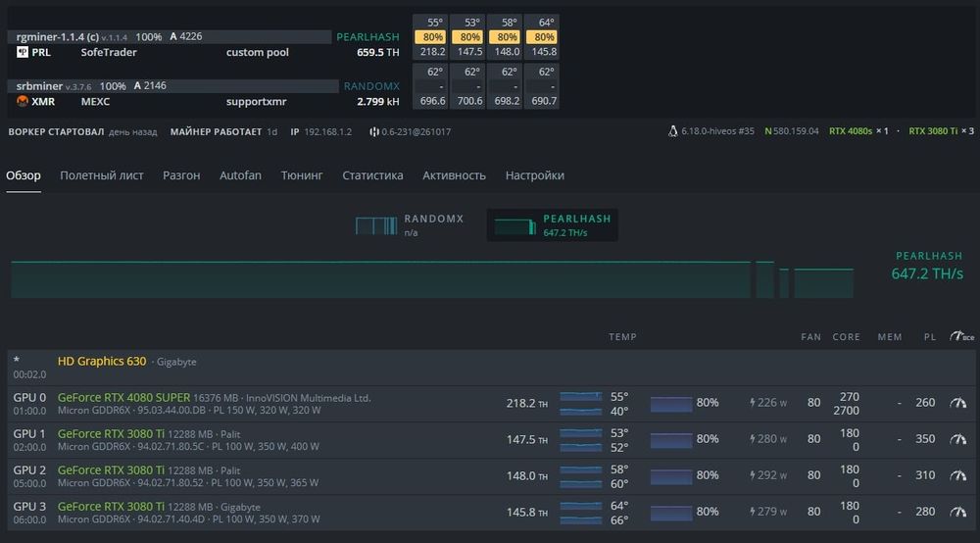Click the MEXC wallet label
Viewport: 980px width, 543px height.
(95, 101)
